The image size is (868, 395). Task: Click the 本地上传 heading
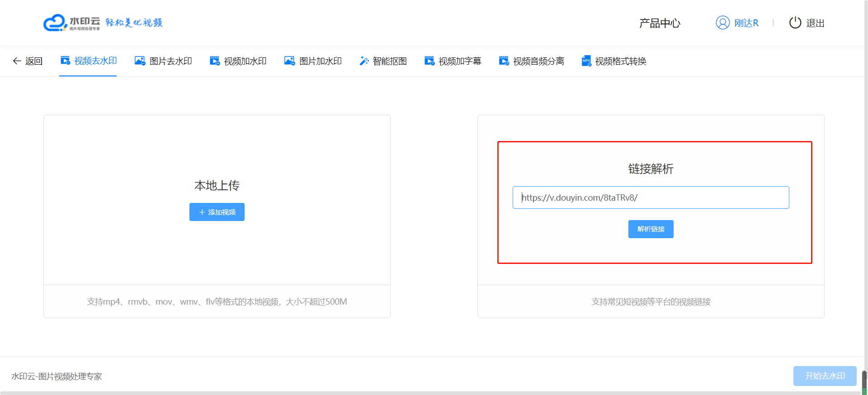[217, 185]
